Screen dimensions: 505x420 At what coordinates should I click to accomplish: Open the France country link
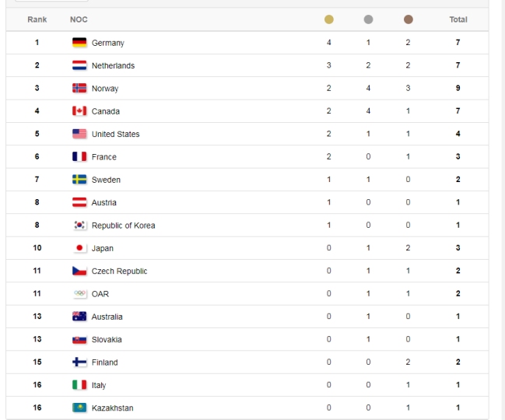tap(103, 157)
